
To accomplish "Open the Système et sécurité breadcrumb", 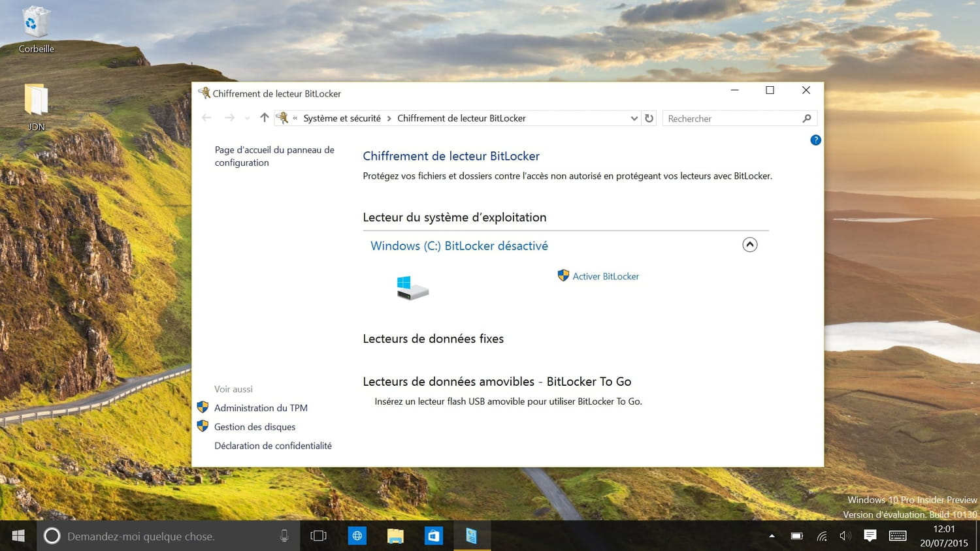I will (342, 118).
